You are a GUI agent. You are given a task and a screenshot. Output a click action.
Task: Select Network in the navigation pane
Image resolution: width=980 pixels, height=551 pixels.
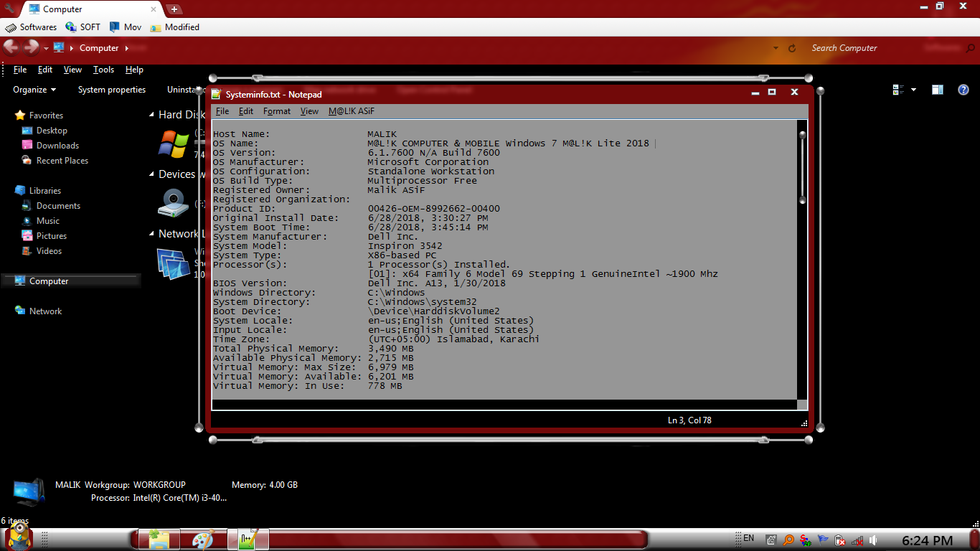click(38, 311)
